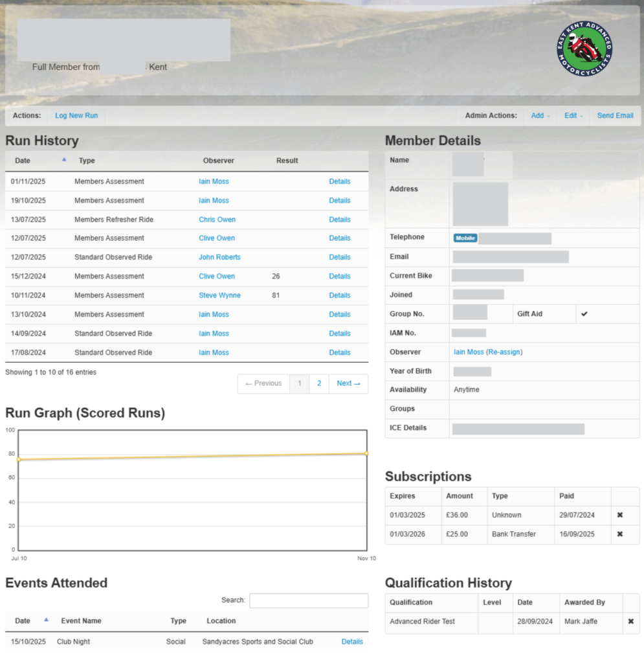Click the East Kent Advanced Motorcyclists logo
Viewport: 644px width, 667px height.
(x=584, y=49)
